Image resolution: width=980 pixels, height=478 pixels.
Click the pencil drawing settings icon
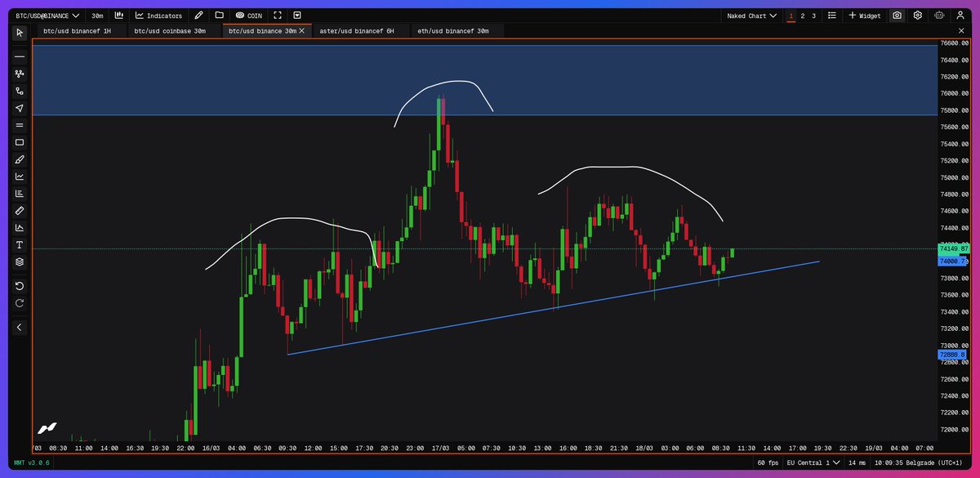[198, 15]
